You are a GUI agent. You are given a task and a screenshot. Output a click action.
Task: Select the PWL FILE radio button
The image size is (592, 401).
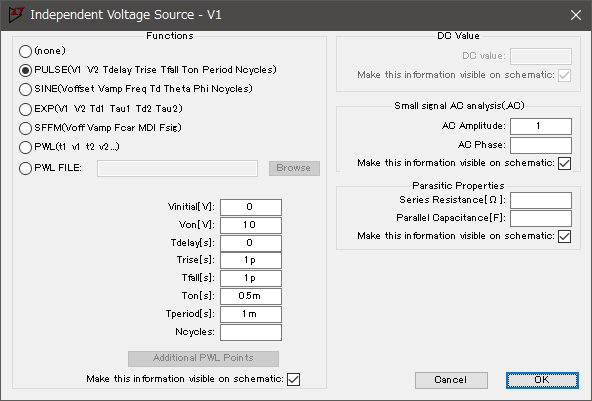pyautogui.click(x=25, y=168)
